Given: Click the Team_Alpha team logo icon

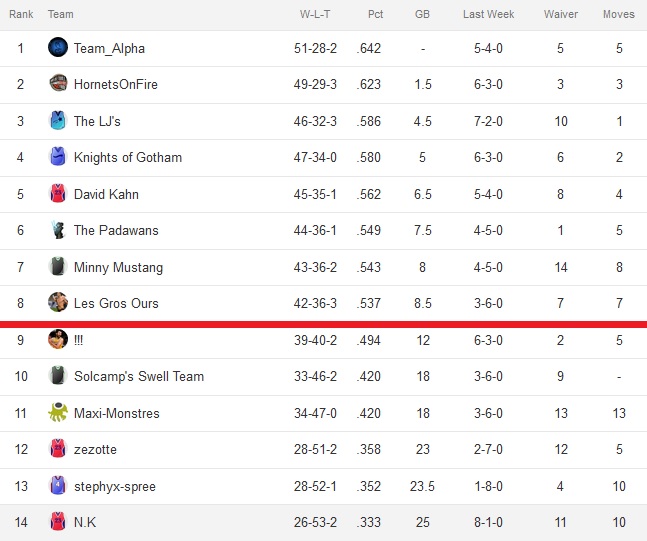Looking at the screenshot, I should (x=58, y=47).
